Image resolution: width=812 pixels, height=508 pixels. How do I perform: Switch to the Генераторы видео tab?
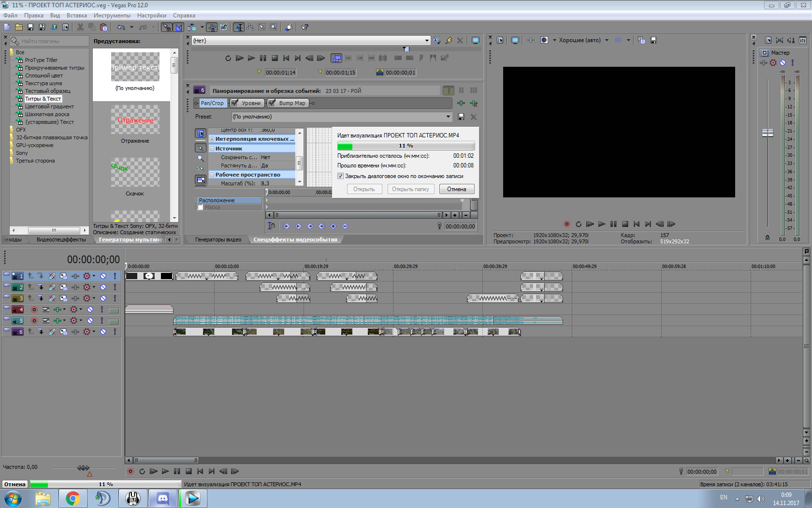(218, 239)
